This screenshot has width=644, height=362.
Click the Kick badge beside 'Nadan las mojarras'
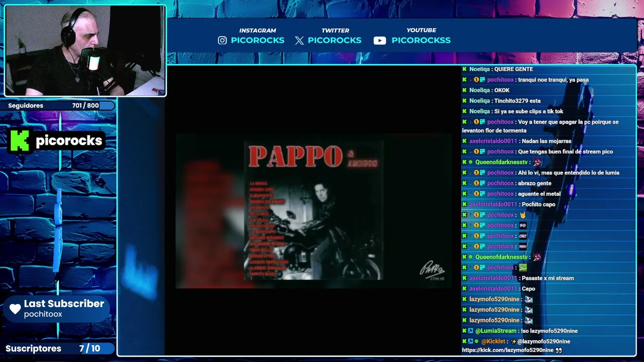point(464,141)
